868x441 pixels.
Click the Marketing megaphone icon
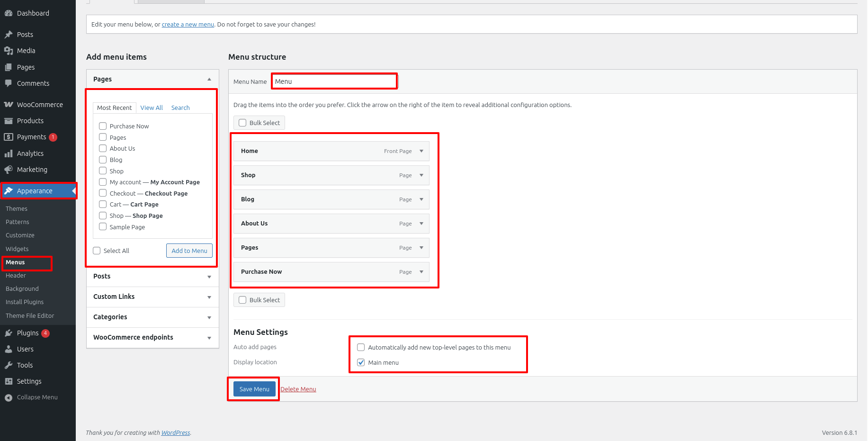coord(9,170)
